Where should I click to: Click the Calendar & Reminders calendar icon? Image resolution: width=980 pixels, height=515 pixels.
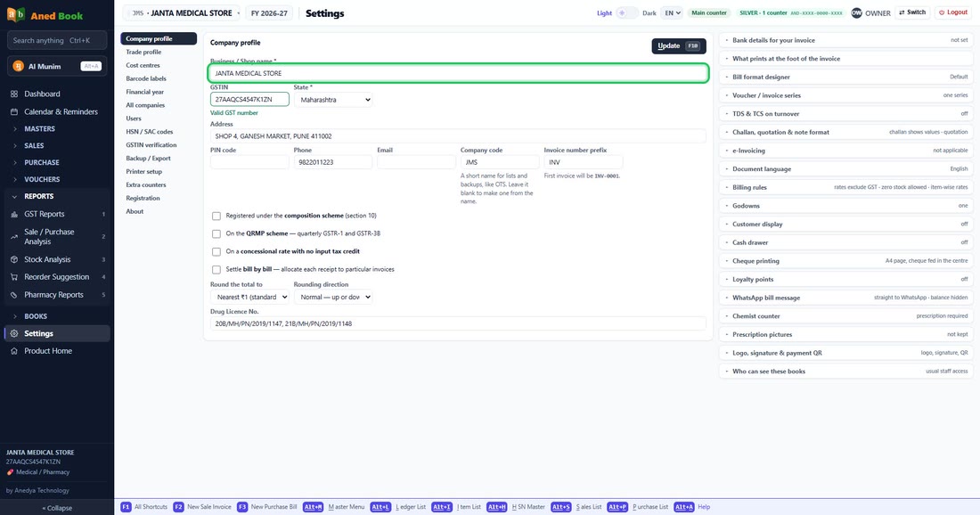click(14, 112)
